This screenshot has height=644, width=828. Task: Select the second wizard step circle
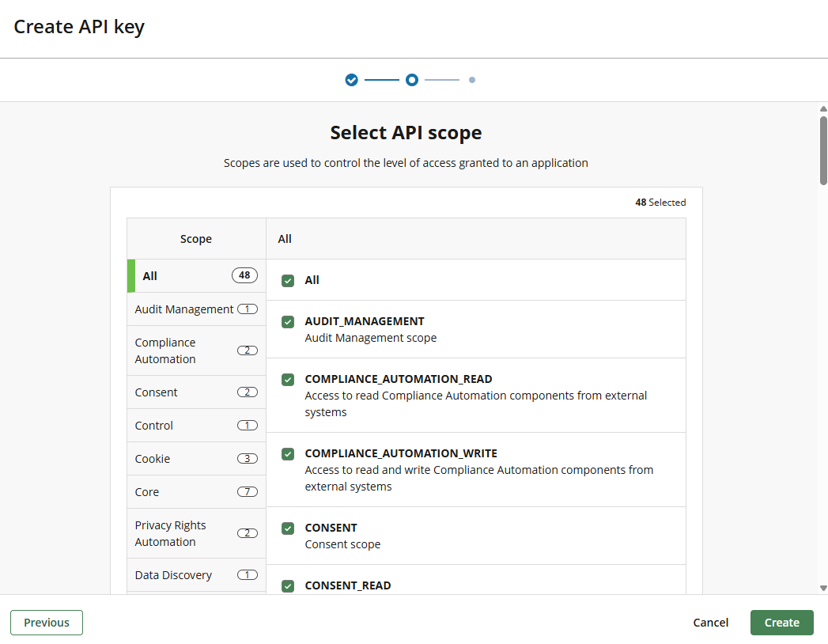411,80
